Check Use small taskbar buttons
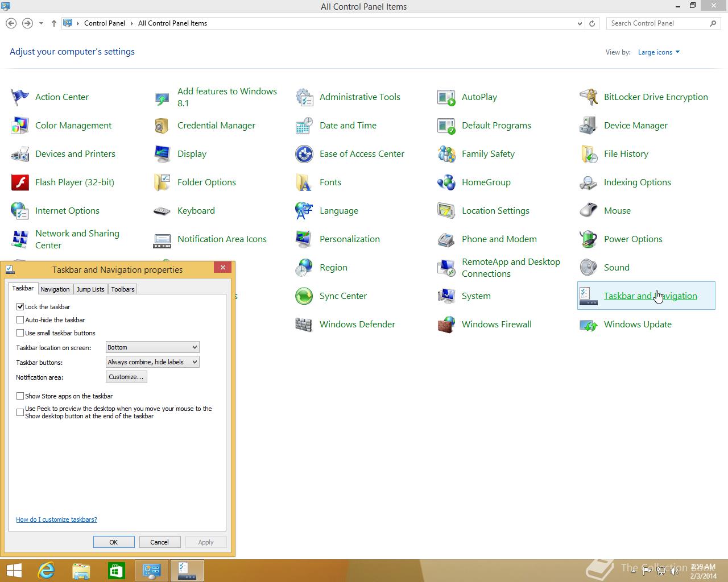The width and height of the screenshot is (728, 582). (20, 333)
